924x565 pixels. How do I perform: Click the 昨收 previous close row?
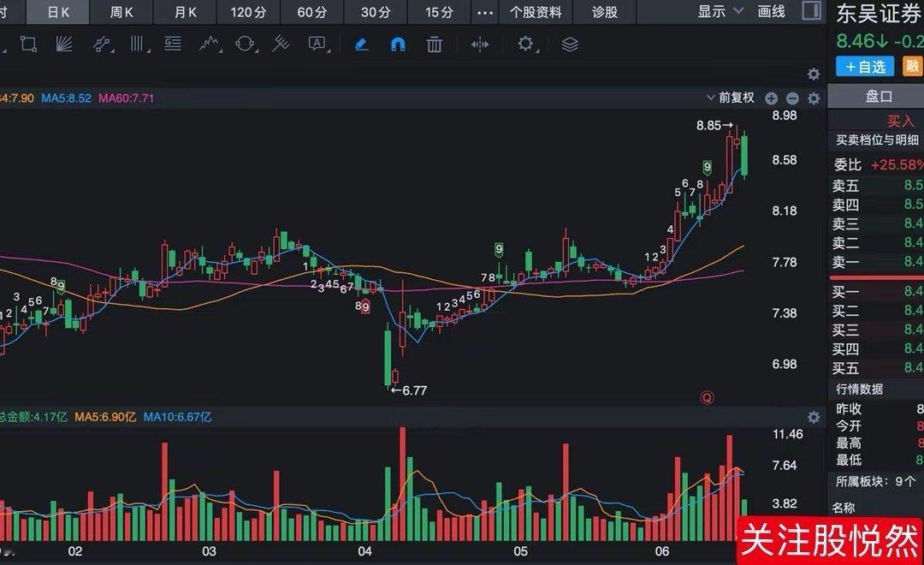tap(876, 408)
